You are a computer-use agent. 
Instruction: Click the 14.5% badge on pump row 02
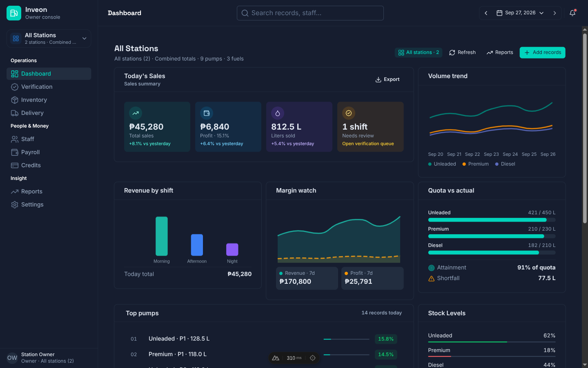click(x=386, y=355)
